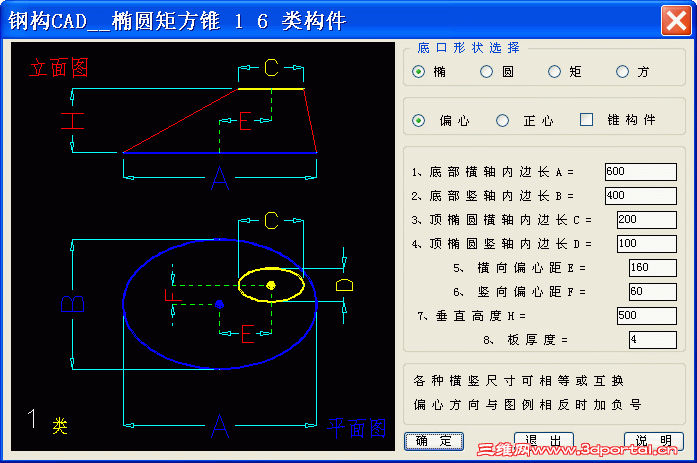
Task: Choose the 偏心 eccentric option
Action: (x=418, y=120)
